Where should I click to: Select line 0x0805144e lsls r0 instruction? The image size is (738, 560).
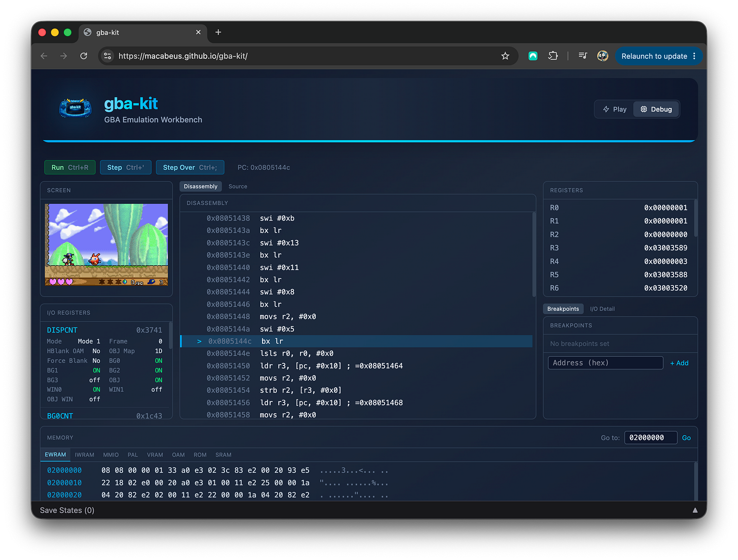[356, 354]
